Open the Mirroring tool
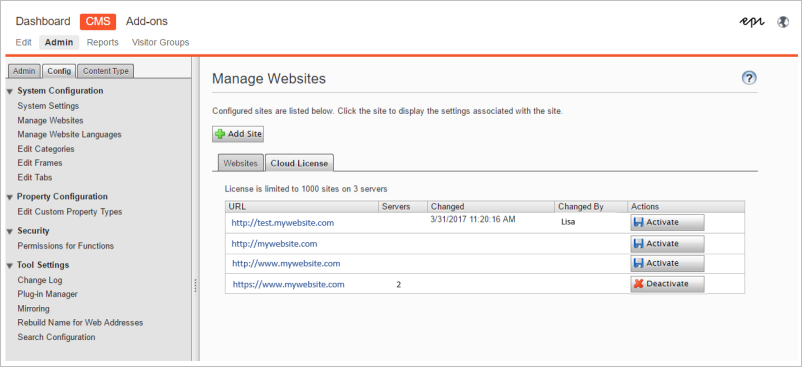 33,309
